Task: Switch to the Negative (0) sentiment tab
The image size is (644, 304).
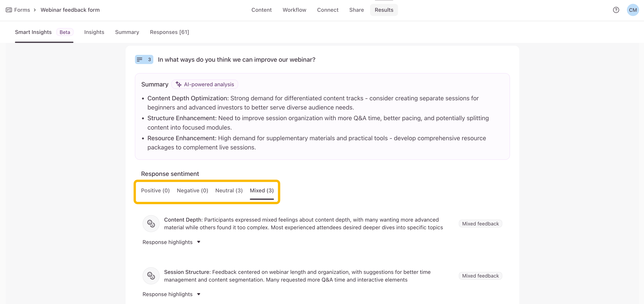Action: (192, 190)
